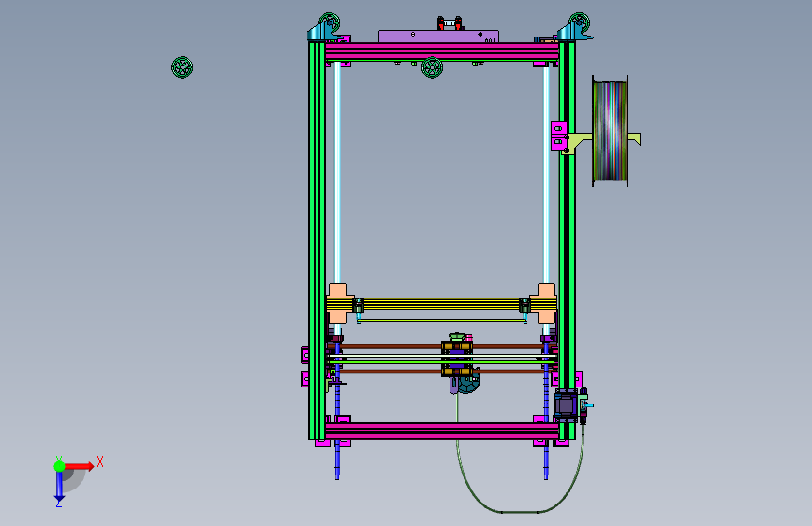Select the left peach carriage block

(x=338, y=303)
